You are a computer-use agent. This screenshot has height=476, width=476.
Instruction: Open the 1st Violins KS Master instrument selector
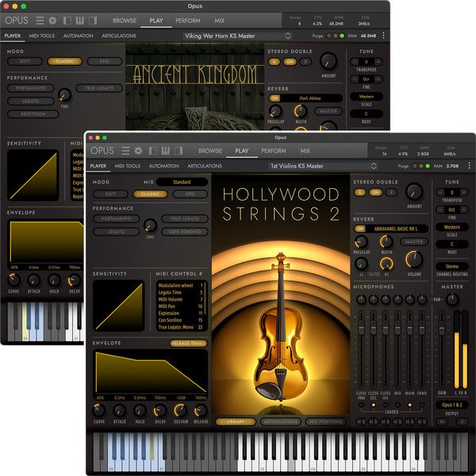point(323,166)
